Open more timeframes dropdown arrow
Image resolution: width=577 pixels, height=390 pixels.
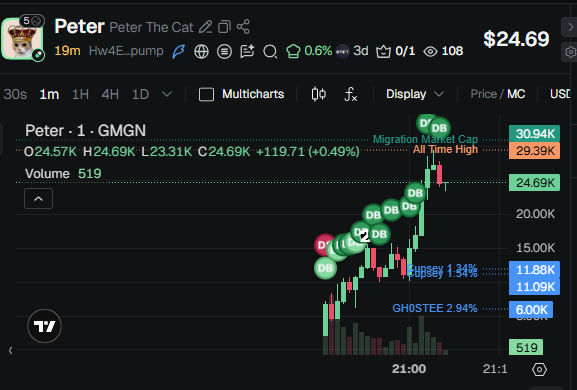pos(167,94)
